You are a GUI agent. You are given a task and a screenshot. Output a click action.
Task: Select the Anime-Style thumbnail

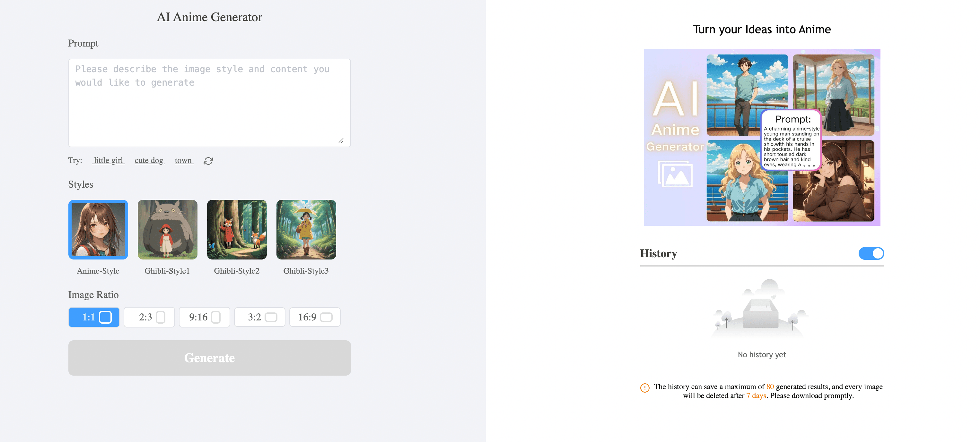(98, 230)
